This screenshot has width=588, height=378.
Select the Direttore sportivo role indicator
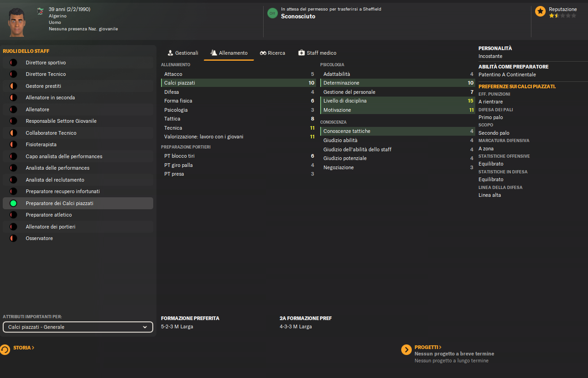(x=13, y=63)
